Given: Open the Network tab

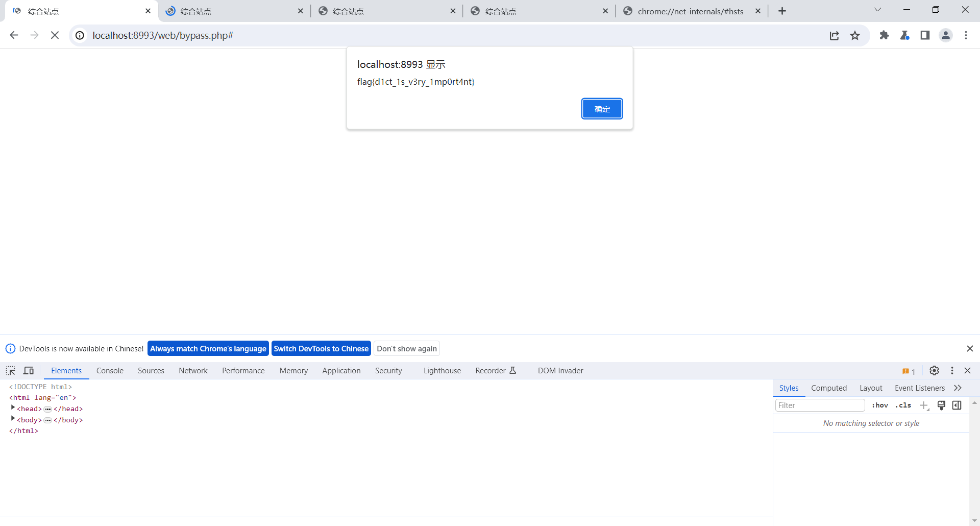Looking at the screenshot, I should [193, 371].
